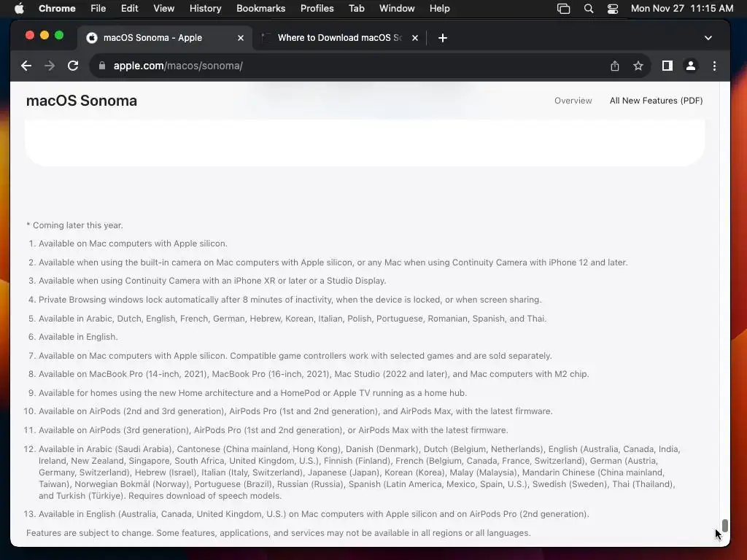Viewport: 747px width, 560px height.
Task: Click "Features are subject to change" text
Action: tap(278, 533)
